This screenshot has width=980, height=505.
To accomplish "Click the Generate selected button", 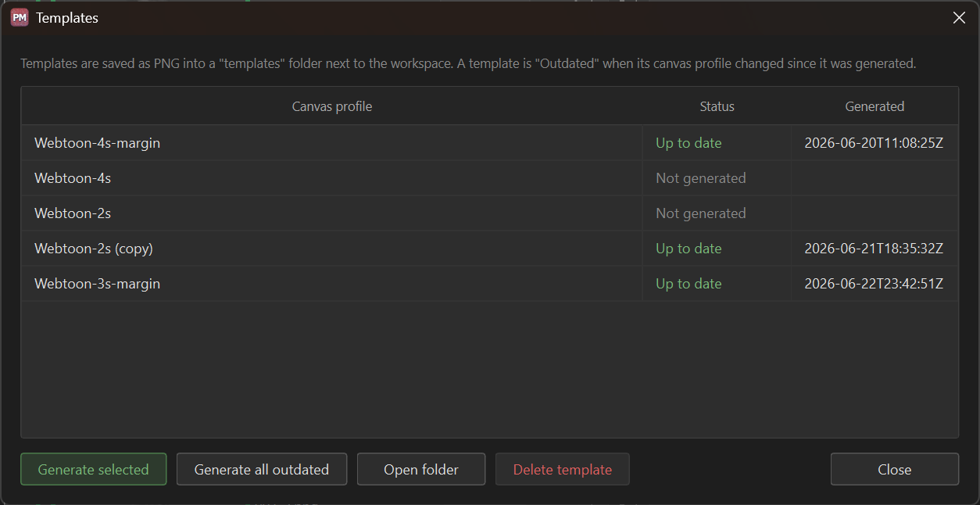I will click(94, 469).
